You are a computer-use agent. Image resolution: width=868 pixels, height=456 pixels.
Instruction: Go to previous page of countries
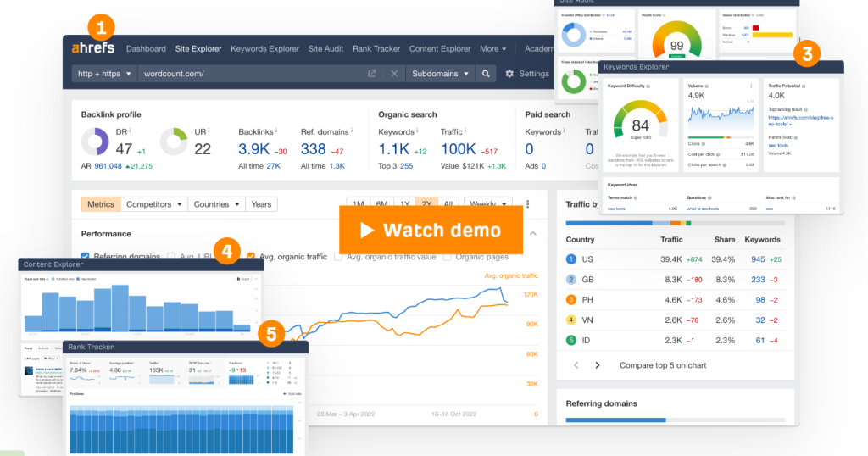point(576,365)
